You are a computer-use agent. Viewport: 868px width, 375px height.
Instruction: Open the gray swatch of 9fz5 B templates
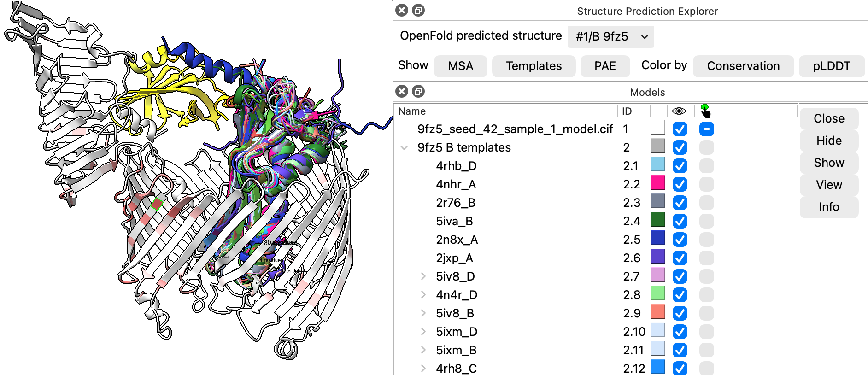click(657, 146)
